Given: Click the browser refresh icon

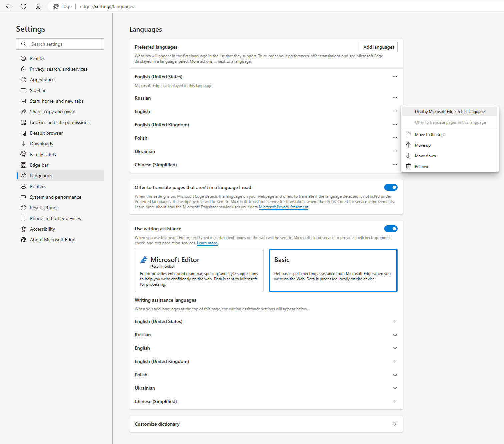Looking at the screenshot, I should tap(23, 6).
